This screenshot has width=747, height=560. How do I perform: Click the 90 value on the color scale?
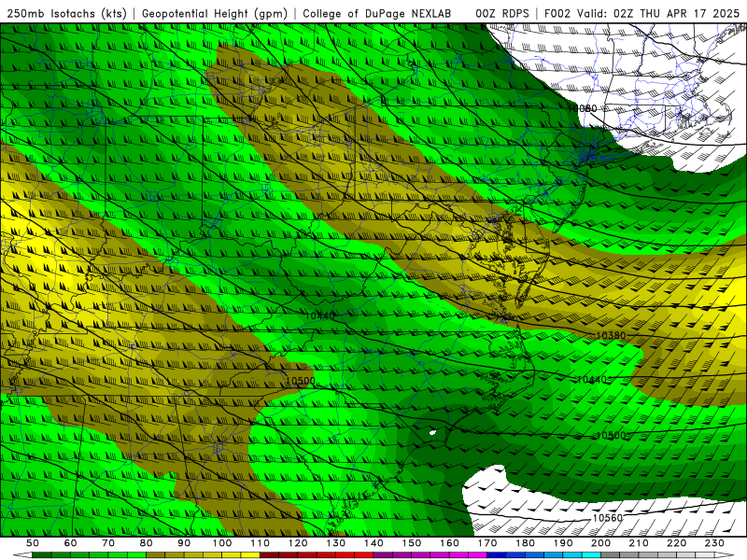[x=184, y=543]
